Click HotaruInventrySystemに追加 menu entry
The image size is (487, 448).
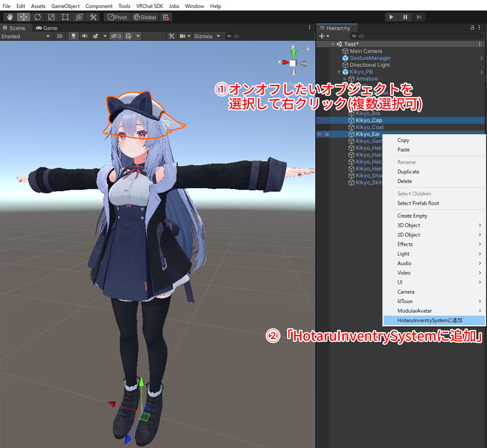click(x=434, y=320)
